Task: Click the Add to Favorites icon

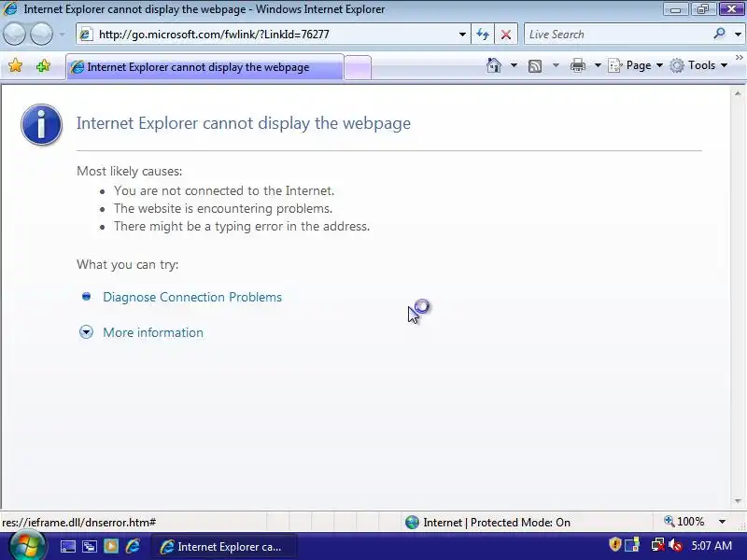Action: click(43, 65)
